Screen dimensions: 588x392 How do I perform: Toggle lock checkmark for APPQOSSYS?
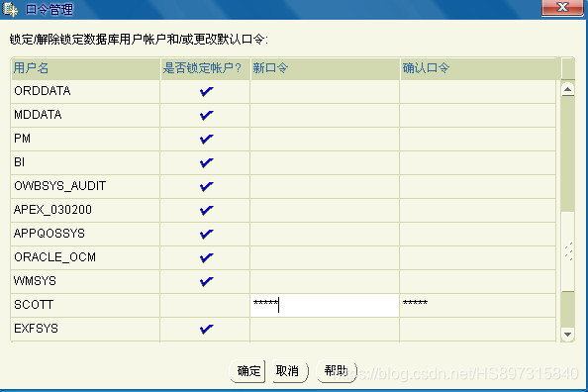point(206,234)
